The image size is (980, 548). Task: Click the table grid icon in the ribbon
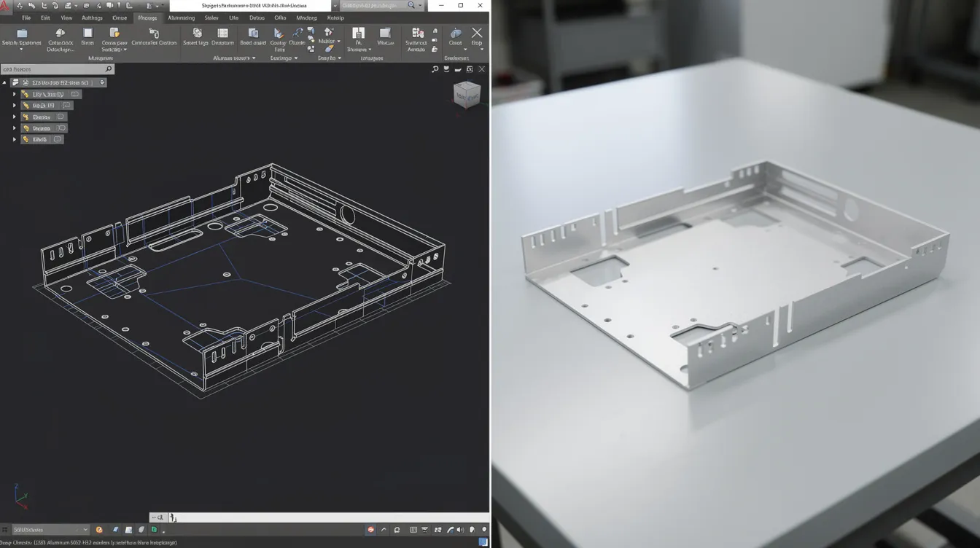pos(223,33)
